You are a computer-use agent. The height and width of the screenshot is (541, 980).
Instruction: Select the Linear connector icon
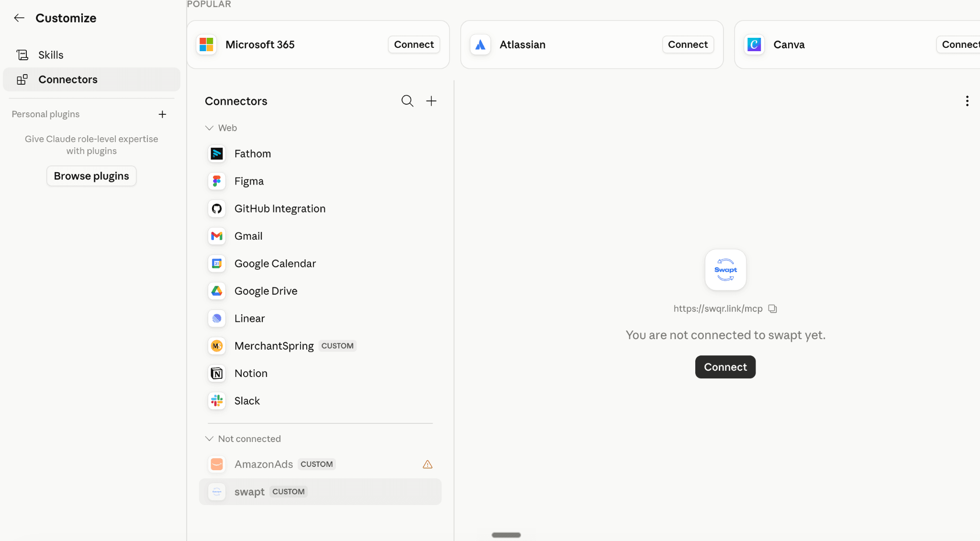pos(217,319)
